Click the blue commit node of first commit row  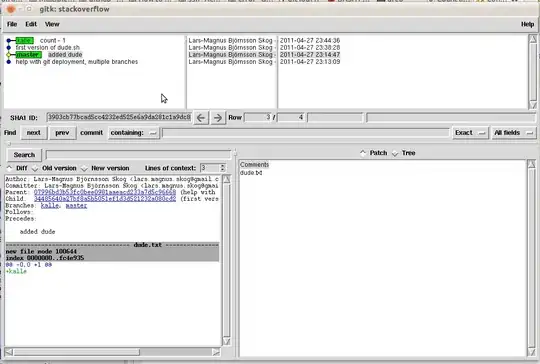point(9,40)
